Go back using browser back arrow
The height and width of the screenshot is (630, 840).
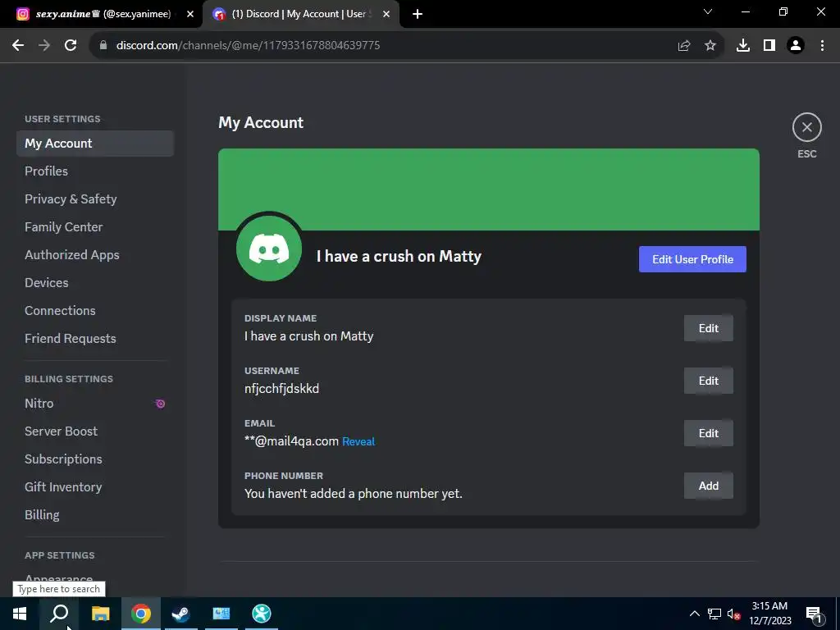click(x=18, y=46)
